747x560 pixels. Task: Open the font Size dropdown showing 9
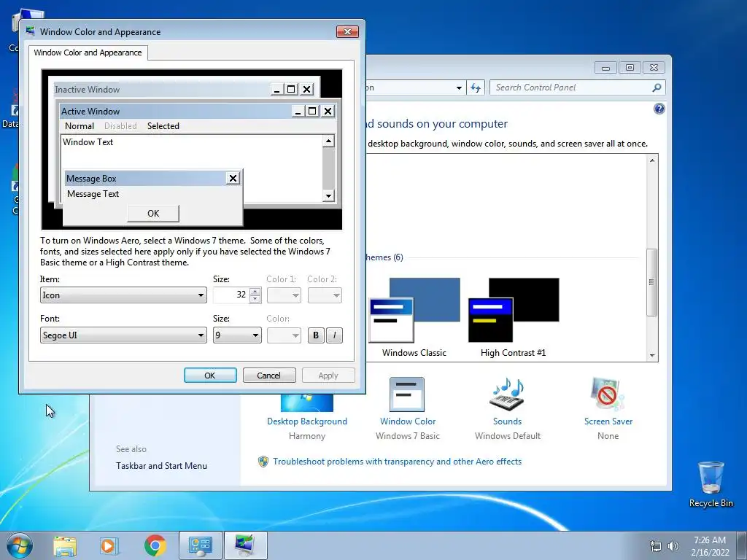[237, 335]
